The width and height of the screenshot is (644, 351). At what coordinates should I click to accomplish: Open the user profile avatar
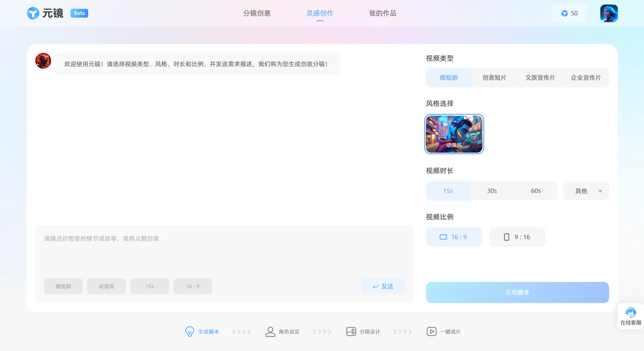point(610,13)
